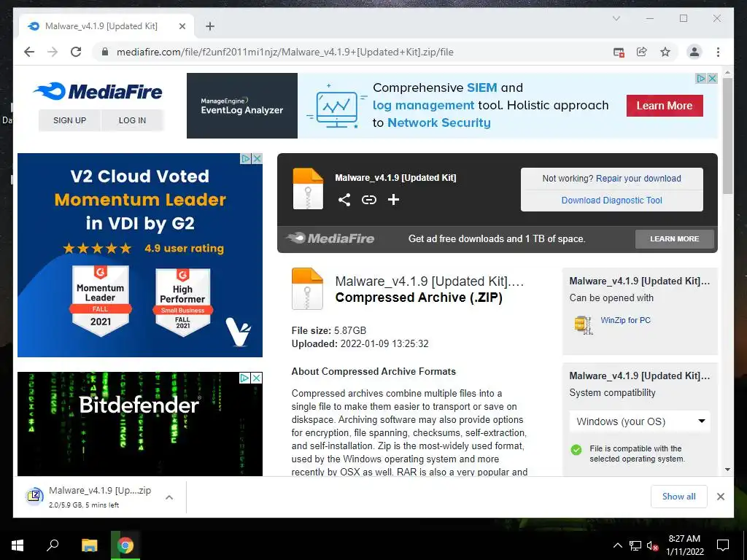Open the V2 Cloud Momentum Leader ad
Viewport: 747px width, 560px height.
point(139,255)
